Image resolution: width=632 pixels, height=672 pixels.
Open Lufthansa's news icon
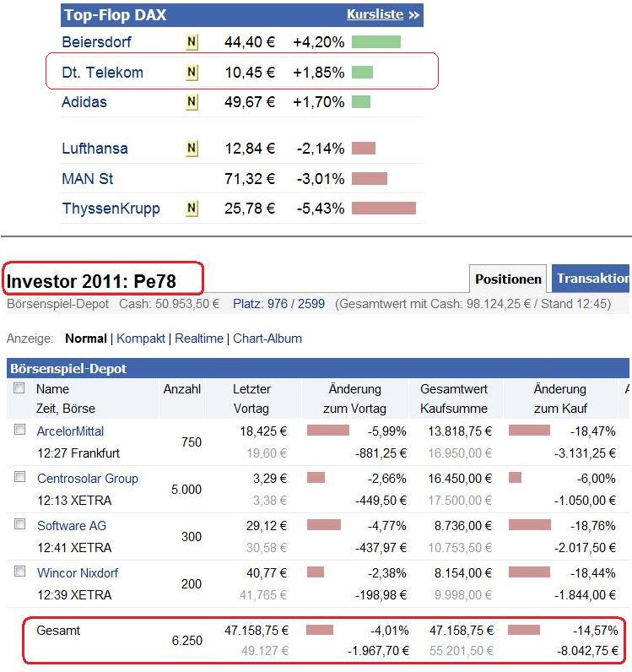click(192, 149)
